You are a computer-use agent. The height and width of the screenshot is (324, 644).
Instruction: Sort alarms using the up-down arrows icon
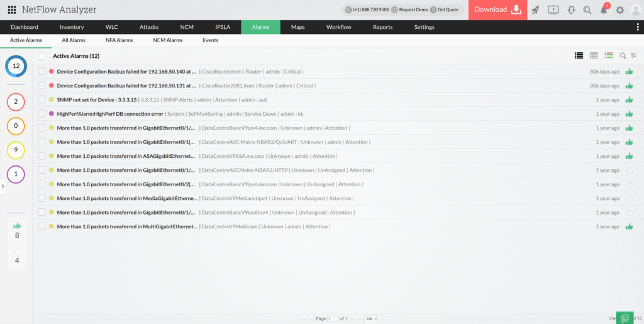[634, 56]
